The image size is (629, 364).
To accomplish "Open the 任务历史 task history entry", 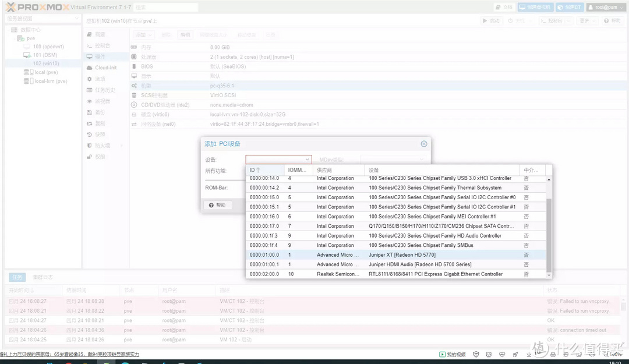I will [x=101, y=90].
